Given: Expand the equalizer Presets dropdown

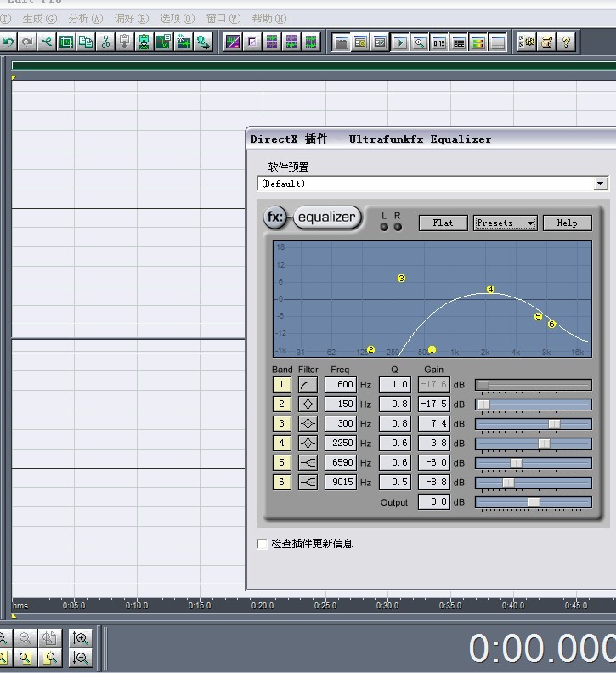Looking at the screenshot, I should pyautogui.click(x=505, y=223).
